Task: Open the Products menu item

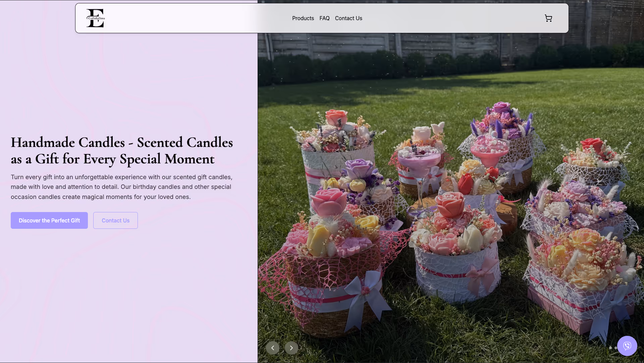Action: 303,18
